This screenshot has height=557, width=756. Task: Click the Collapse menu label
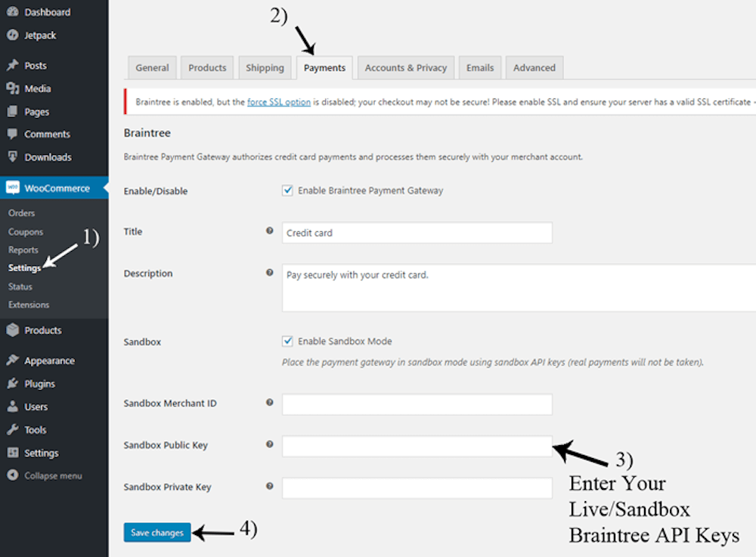54,475
